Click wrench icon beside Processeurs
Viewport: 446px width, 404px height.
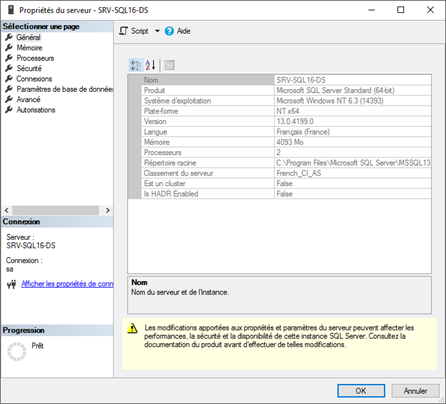(x=9, y=58)
